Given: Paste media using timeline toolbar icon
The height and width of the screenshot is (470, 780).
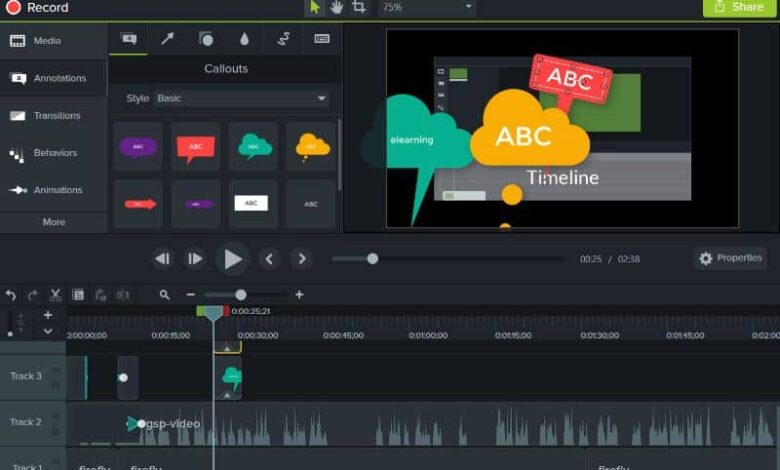Looking at the screenshot, I should pos(101,295).
